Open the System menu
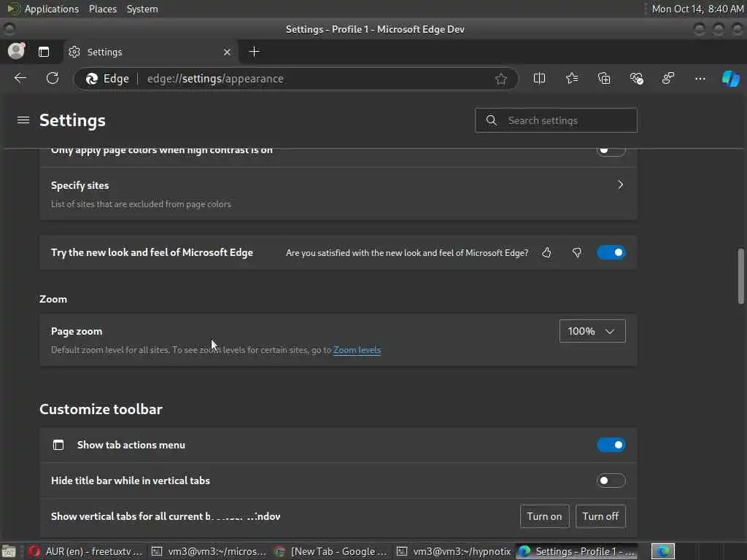Viewport: 747px width, 560px height. (142, 9)
